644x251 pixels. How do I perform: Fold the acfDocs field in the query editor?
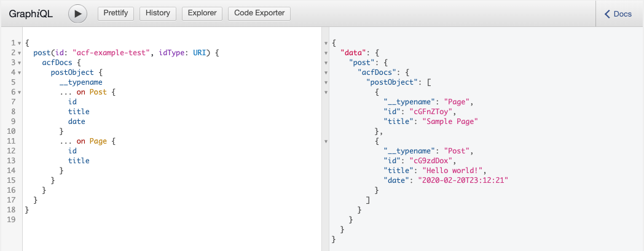click(19, 63)
